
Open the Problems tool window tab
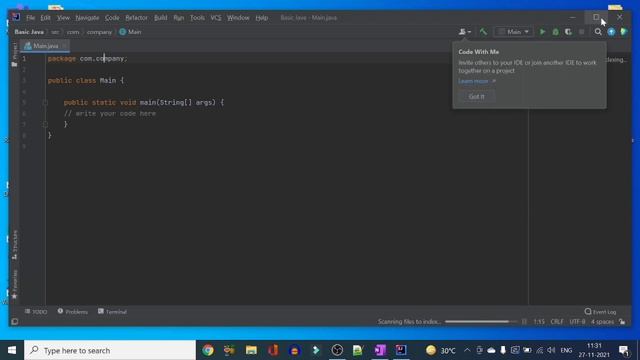[73, 312]
